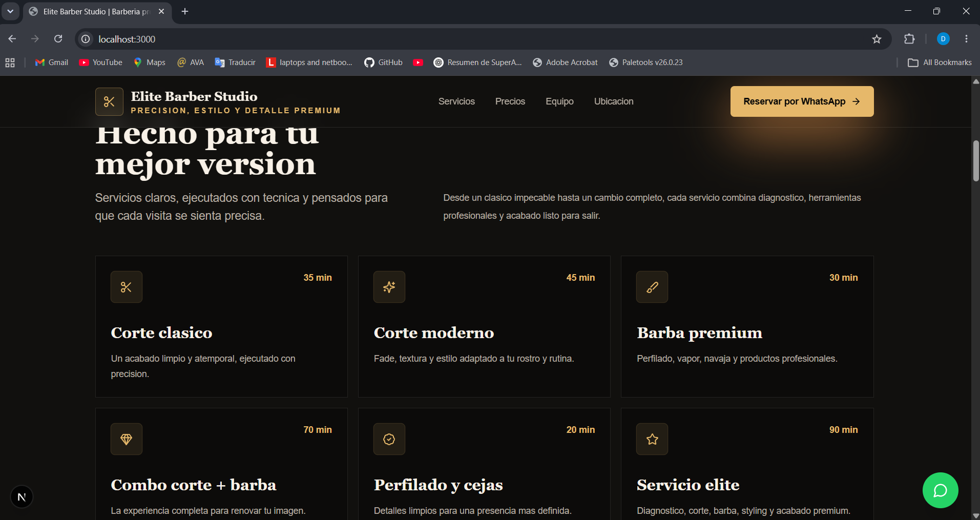The image size is (980, 520).
Task: Go to the Precios nav section
Action: pyautogui.click(x=510, y=101)
